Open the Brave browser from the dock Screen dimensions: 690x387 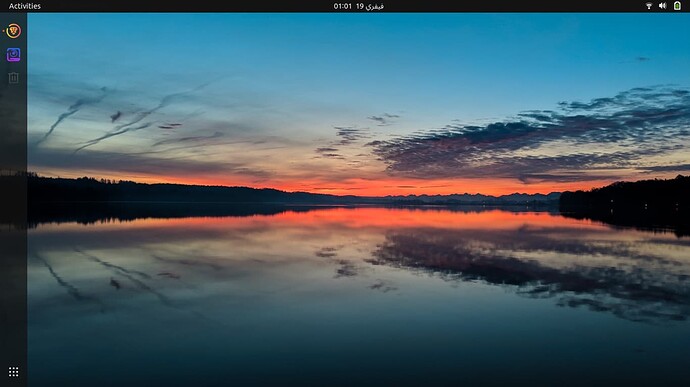click(x=14, y=31)
